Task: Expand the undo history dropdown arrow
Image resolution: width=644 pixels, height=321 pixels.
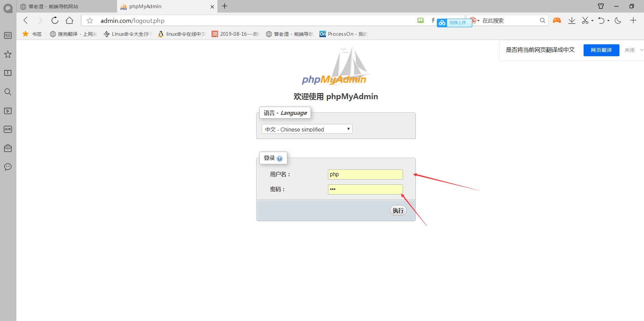Action: tap(608, 20)
